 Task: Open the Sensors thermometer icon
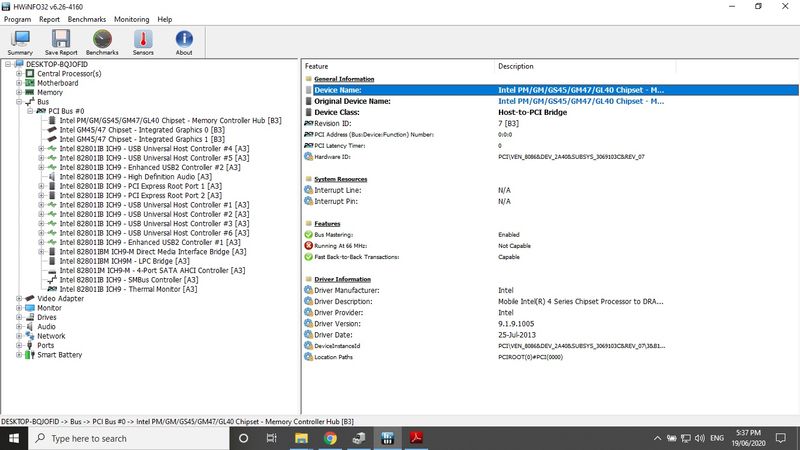click(143, 42)
